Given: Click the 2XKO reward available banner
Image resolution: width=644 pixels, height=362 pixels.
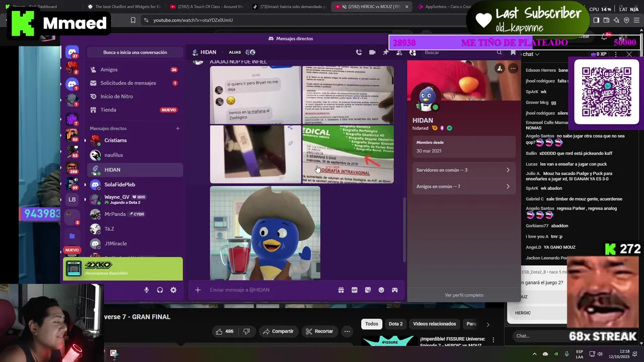Looking at the screenshot, I should 123,268.
